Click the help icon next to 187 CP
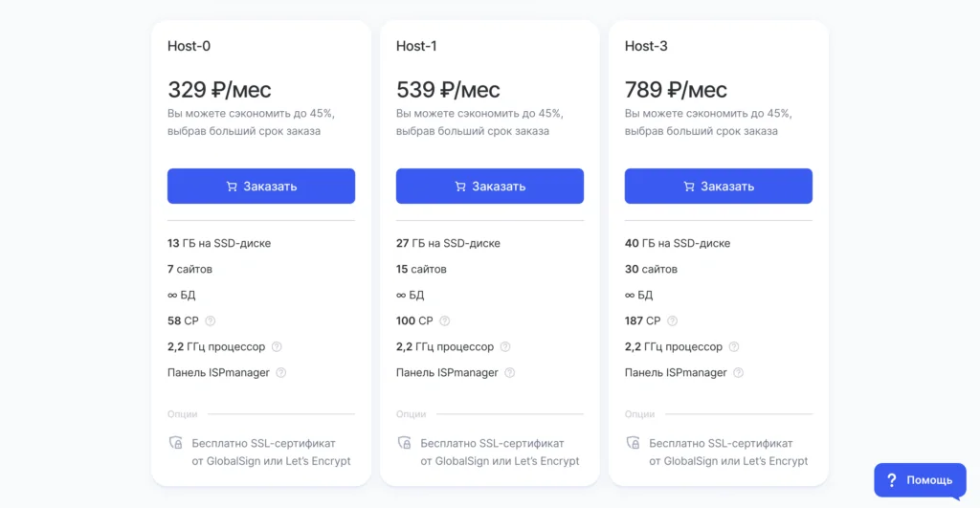 point(672,320)
